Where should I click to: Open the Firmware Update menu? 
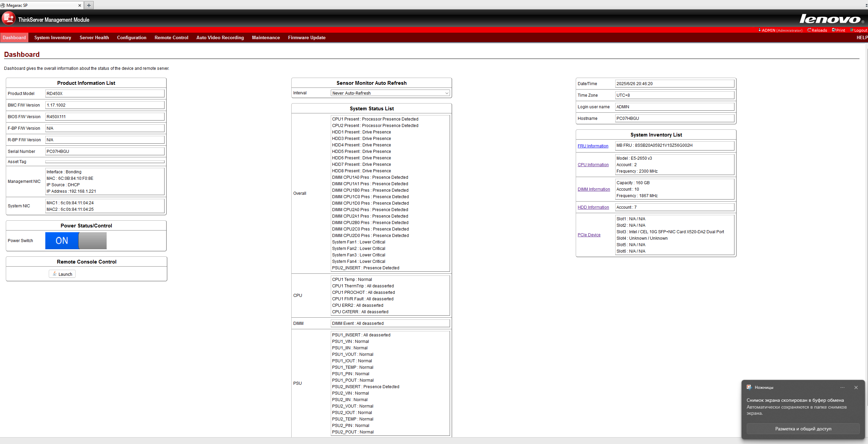point(307,37)
